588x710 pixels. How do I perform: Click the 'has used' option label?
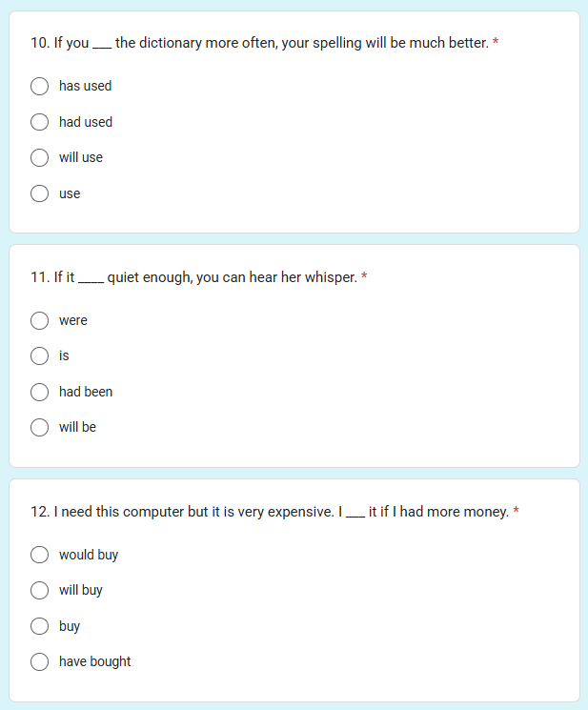click(85, 86)
